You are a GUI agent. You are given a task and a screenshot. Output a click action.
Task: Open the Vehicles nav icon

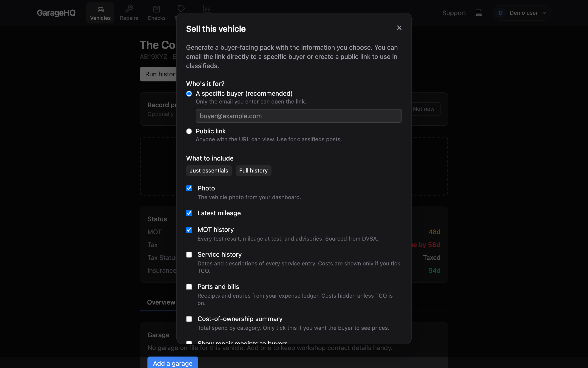(100, 9)
